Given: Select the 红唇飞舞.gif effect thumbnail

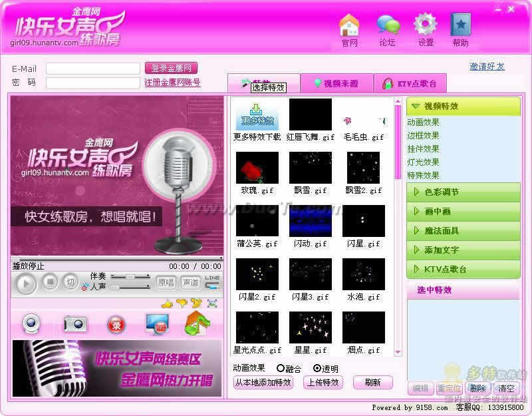Looking at the screenshot, I should [x=310, y=114].
